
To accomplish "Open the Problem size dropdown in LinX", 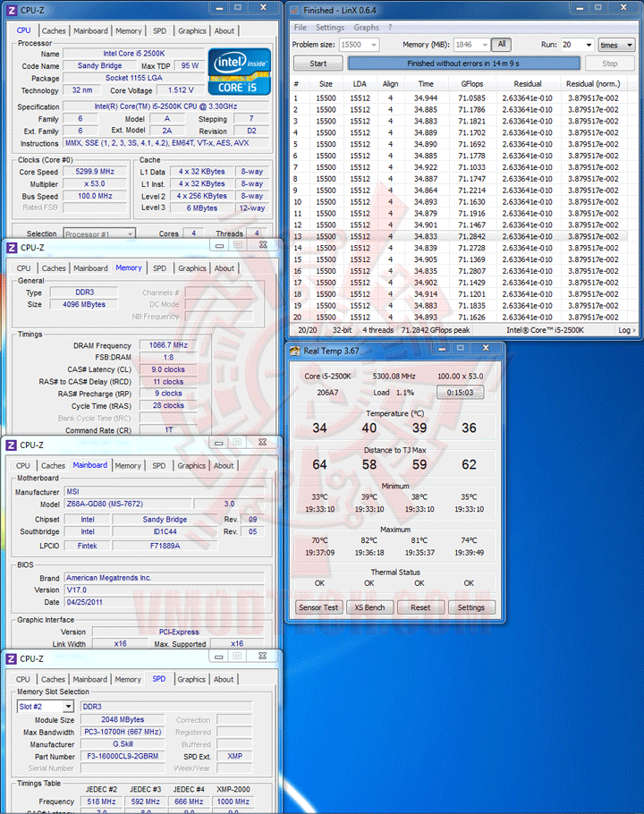I will point(374,45).
